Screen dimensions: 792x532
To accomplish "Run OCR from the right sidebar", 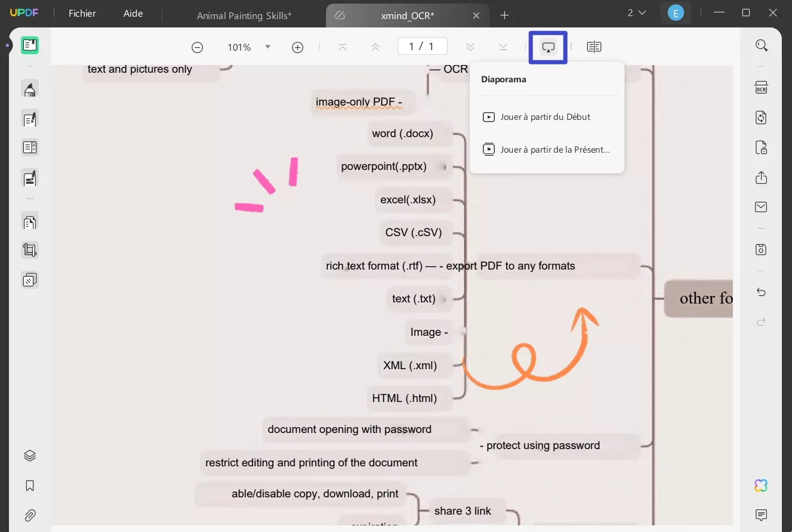I will pyautogui.click(x=761, y=87).
